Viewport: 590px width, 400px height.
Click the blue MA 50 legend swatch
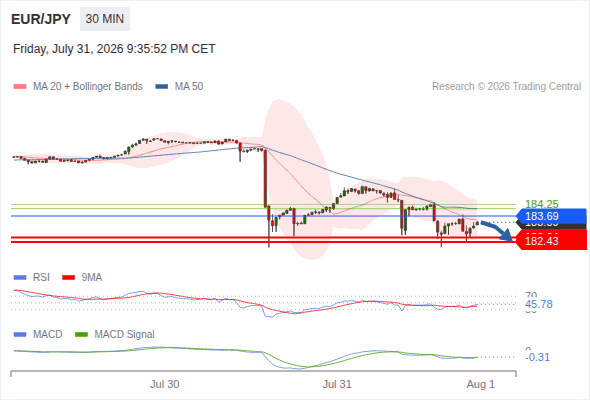(x=162, y=87)
